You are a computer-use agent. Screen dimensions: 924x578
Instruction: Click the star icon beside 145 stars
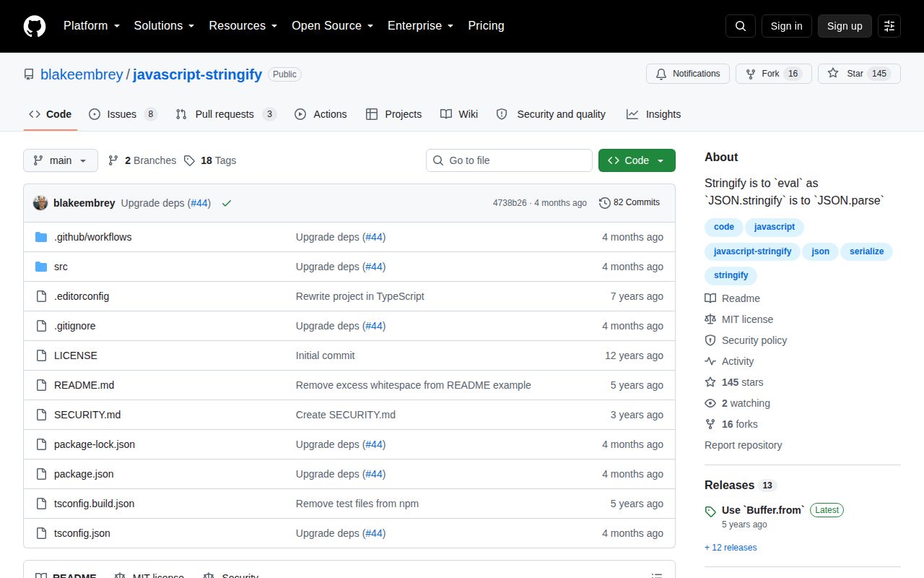click(x=710, y=382)
